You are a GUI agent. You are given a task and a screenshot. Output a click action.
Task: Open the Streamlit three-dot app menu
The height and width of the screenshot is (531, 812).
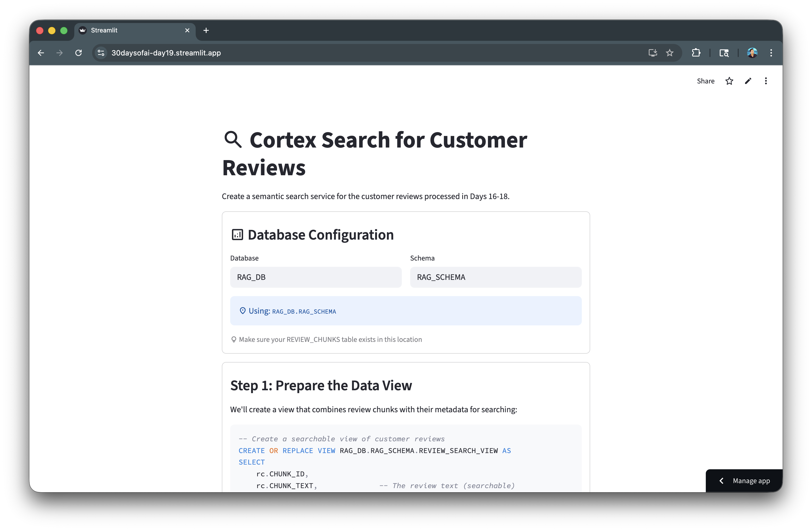pyautogui.click(x=766, y=81)
